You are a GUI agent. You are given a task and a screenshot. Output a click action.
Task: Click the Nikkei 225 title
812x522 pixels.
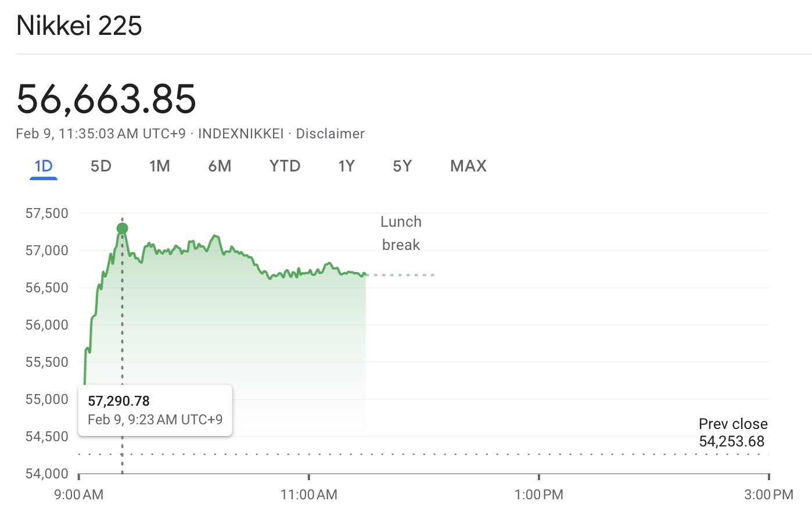click(79, 26)
